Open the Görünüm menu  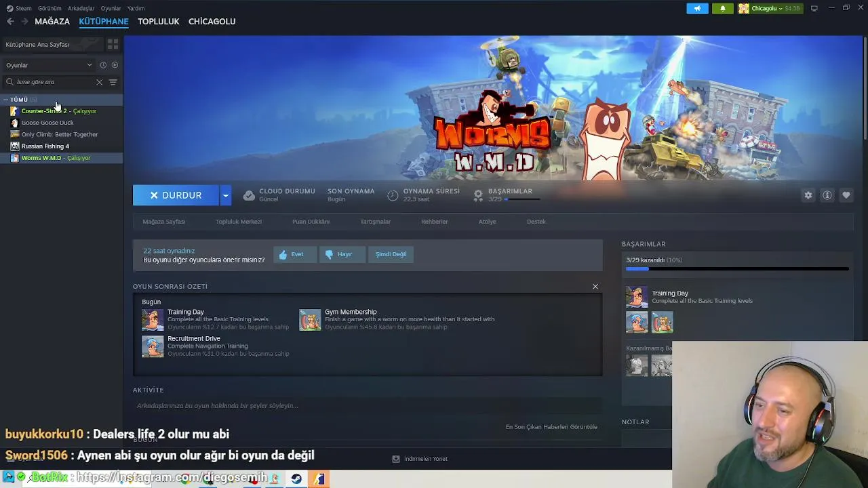tap(50, 8)
